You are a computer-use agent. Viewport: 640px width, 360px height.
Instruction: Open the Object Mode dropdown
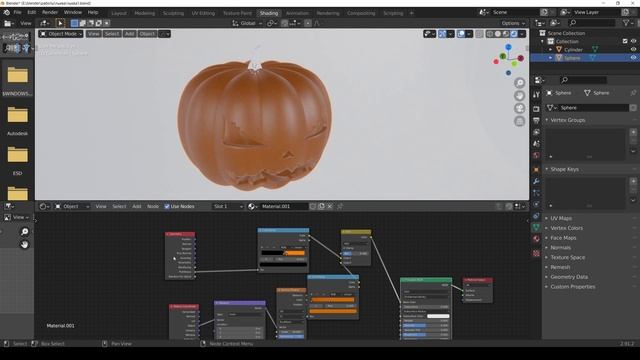point(61,34)
